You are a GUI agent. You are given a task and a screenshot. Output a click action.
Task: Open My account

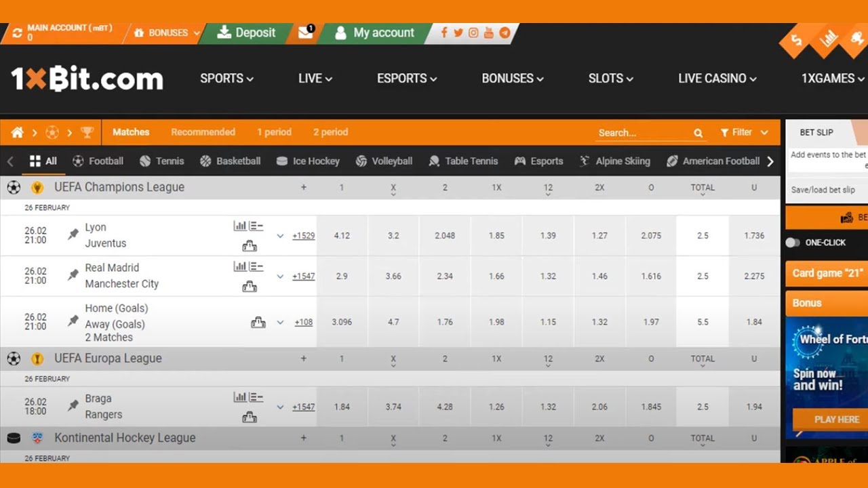click(x=374, y=33)
